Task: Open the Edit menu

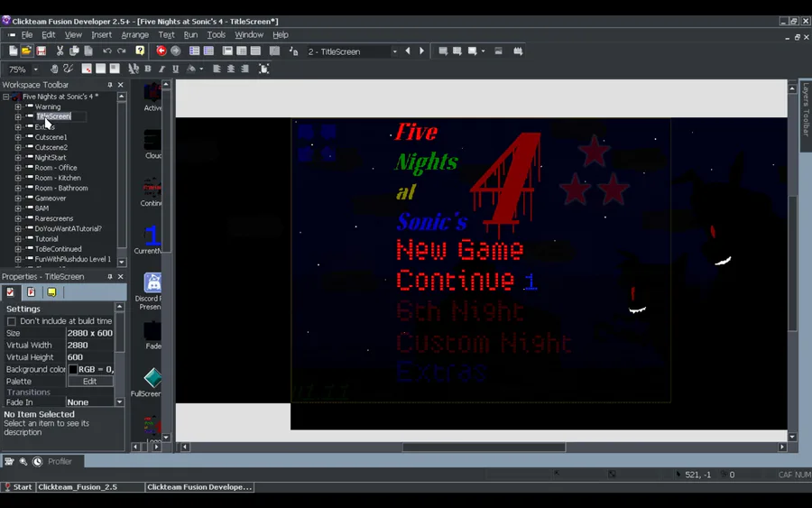Action: [x=48, y=34]
